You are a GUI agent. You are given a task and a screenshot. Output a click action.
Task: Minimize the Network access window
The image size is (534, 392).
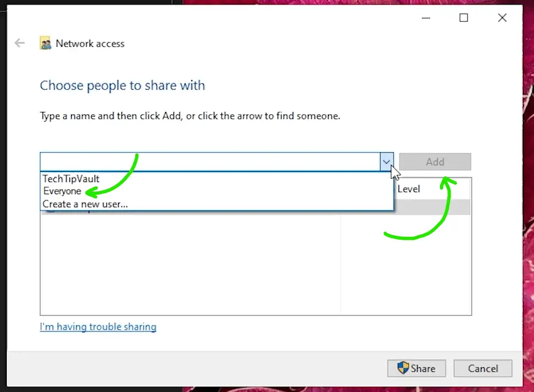point(426,18)
